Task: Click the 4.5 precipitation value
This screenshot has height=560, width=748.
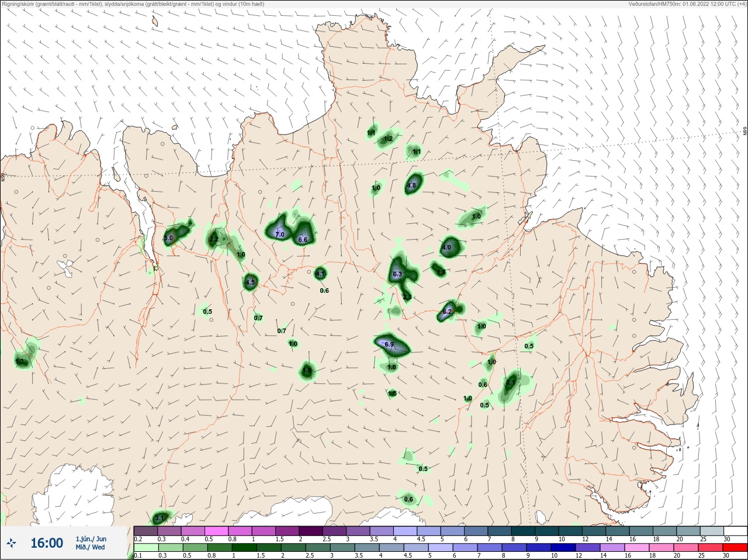Action: [250, 282]
